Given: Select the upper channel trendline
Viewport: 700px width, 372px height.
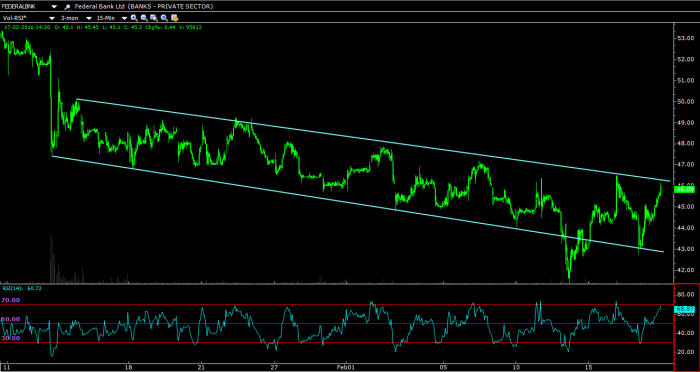Looking at the screenshot, I should point(373,140).
